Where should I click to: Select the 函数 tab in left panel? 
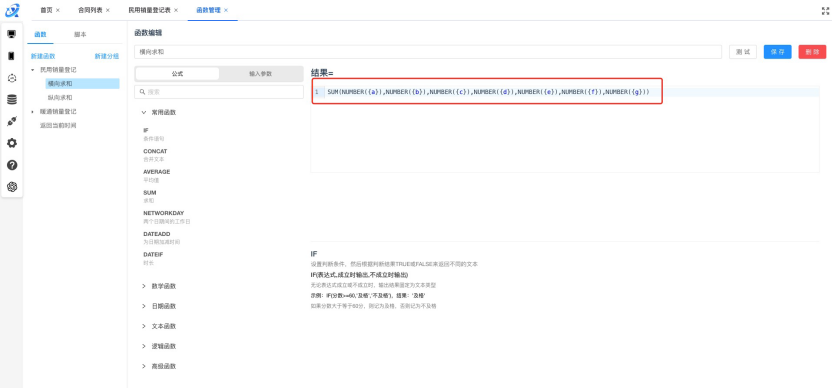pyautogui.click(x=40, y=35)
